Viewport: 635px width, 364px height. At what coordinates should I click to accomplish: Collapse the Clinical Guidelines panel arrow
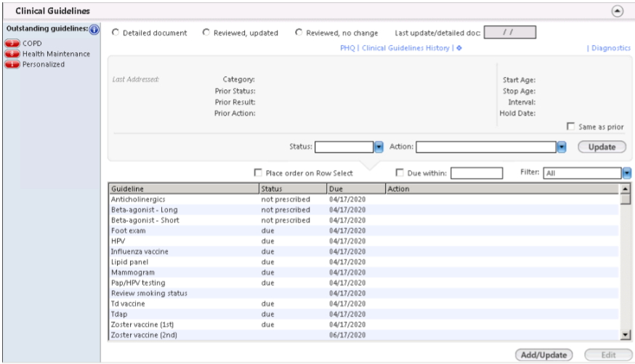[x=617, y=12]
